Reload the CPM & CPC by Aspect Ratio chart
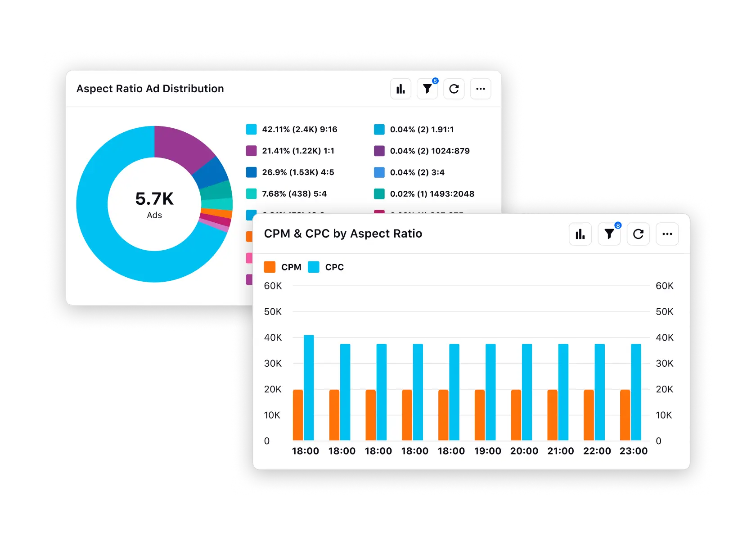756x540 pixels. tap(638, 234)
